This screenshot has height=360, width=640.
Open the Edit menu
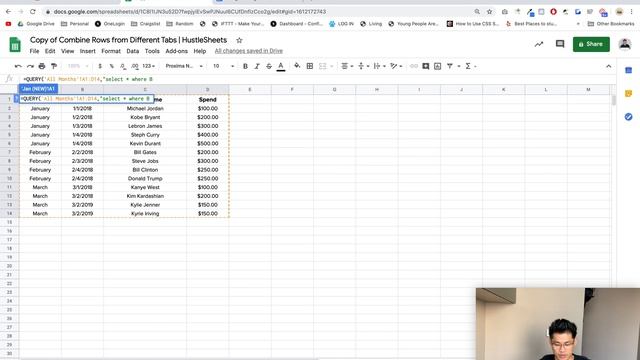click(x=50, y=51)
